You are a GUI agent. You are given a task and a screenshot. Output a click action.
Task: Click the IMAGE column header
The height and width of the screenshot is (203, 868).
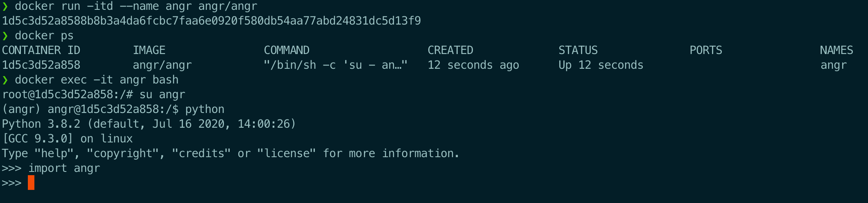(x=149, y=50)
